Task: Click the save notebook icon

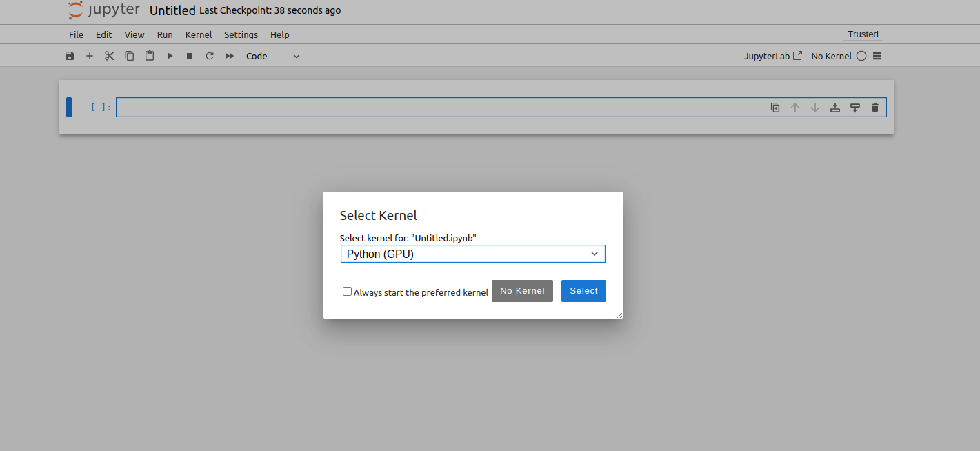Action: 70,56
